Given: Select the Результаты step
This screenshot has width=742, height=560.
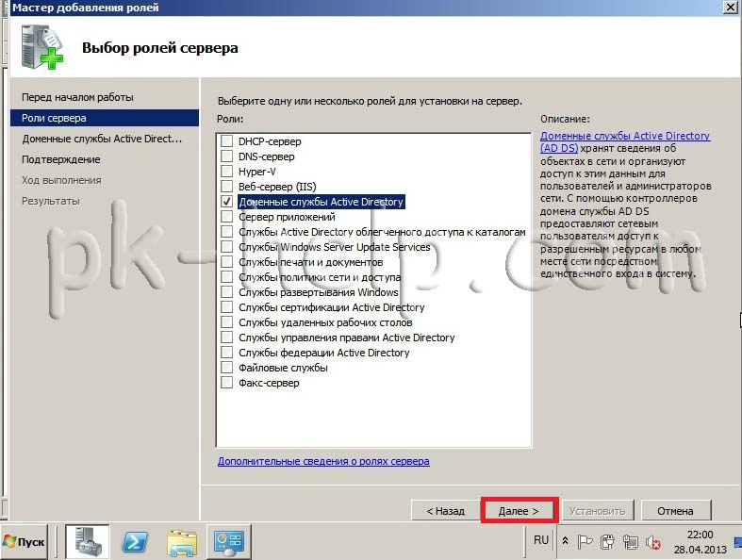Looking at the screenshot, I should click(51, 201).
